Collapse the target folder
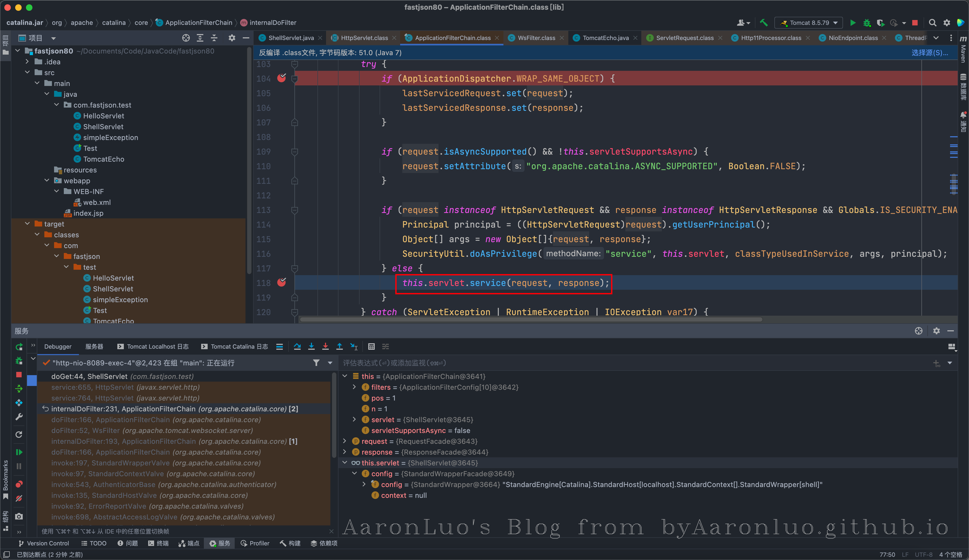 pyautogui.click(x=27, y=224)
